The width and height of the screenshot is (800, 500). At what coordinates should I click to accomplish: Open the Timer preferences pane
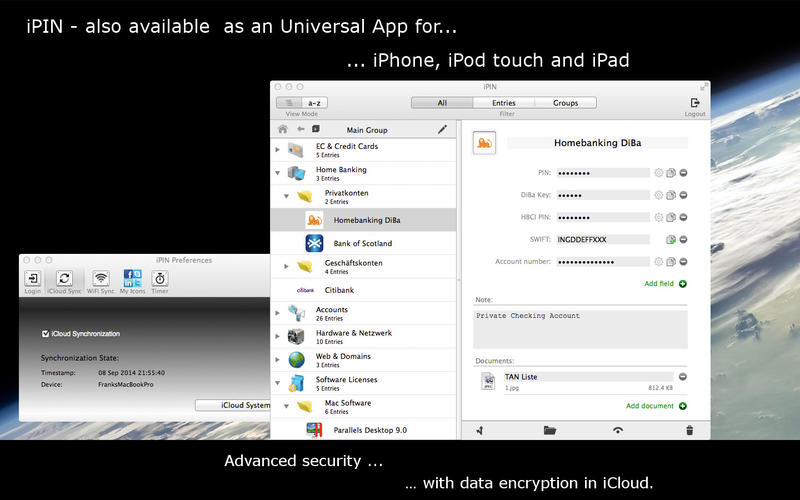click(x=160, y=280)
